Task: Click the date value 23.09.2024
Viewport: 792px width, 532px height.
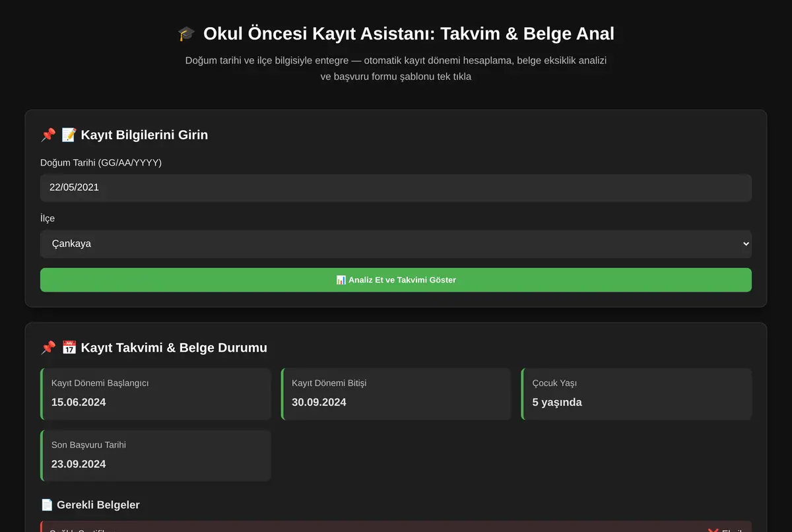Action: (x=79, y=464)
